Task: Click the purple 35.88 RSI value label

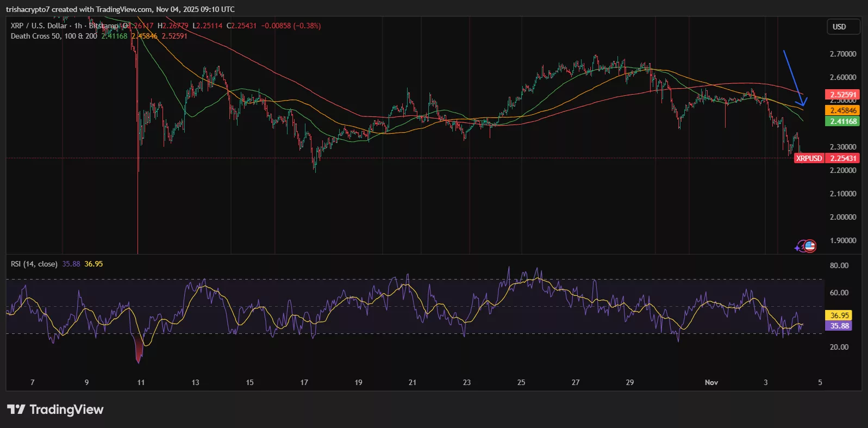Action: pyautogui.click(x=839, y=326)
